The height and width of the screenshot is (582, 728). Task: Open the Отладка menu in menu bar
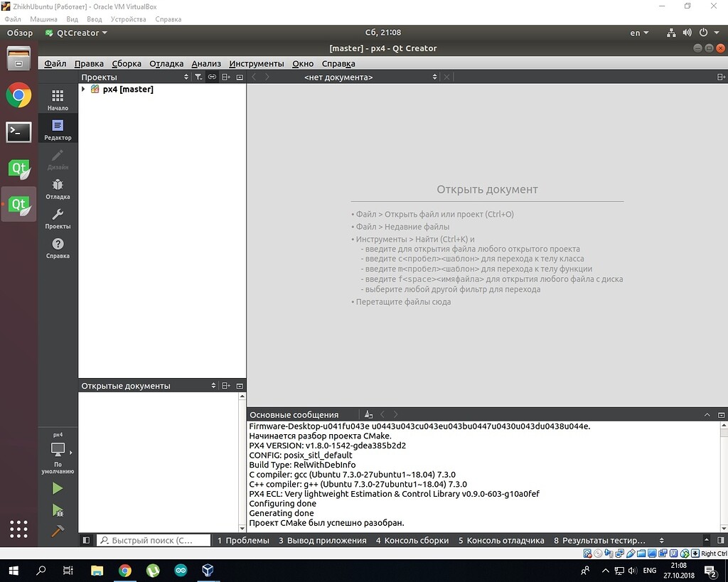coord(166,63)
